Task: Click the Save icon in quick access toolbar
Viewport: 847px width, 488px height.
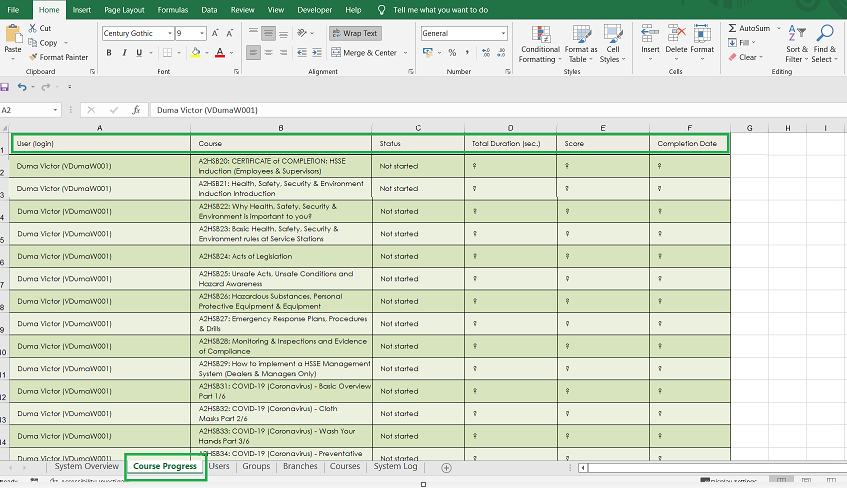Action: [x=6, y=88]
